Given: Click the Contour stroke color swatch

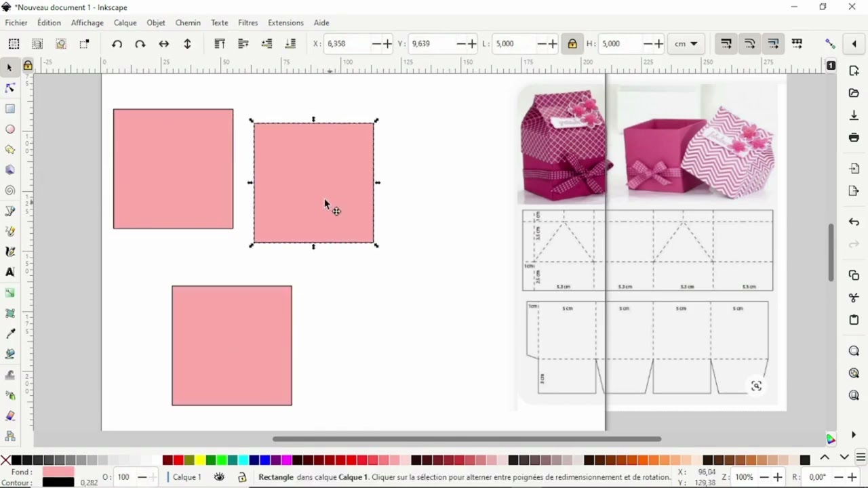Looking at the screenshot, I should pyautogui.click(x=58, y=482).
